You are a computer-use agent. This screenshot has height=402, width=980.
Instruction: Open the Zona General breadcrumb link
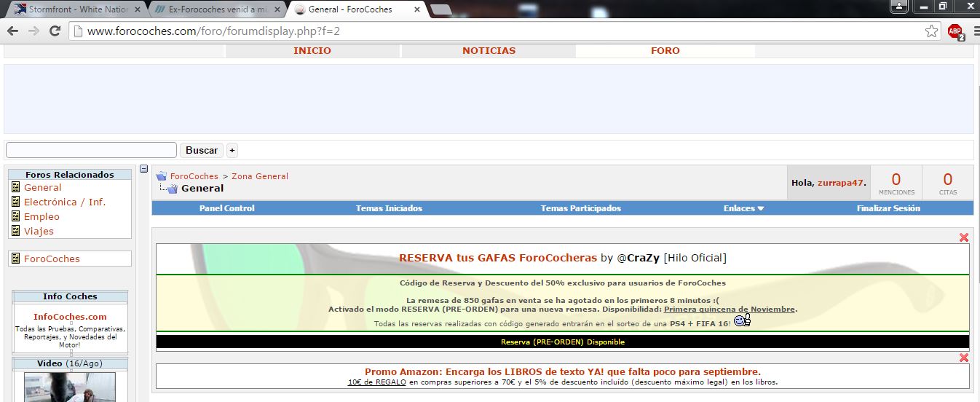coord(260,176)
